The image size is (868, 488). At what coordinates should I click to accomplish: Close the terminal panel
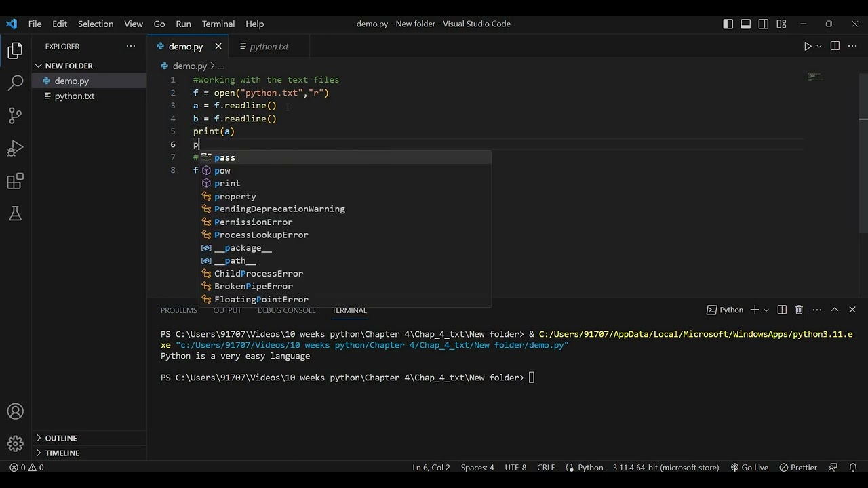click(x=852, y=310)
